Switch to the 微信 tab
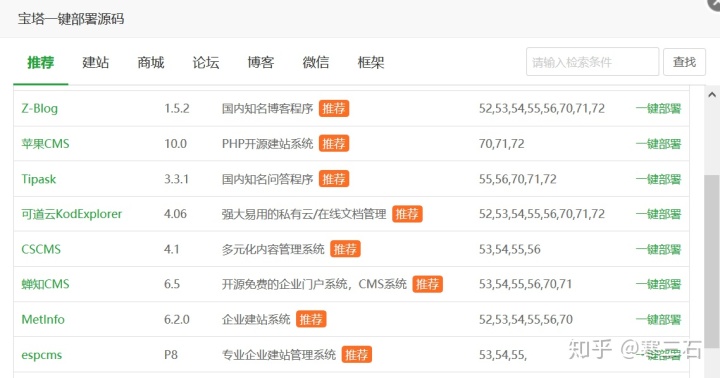720x378 pixels. coord(316,62)
